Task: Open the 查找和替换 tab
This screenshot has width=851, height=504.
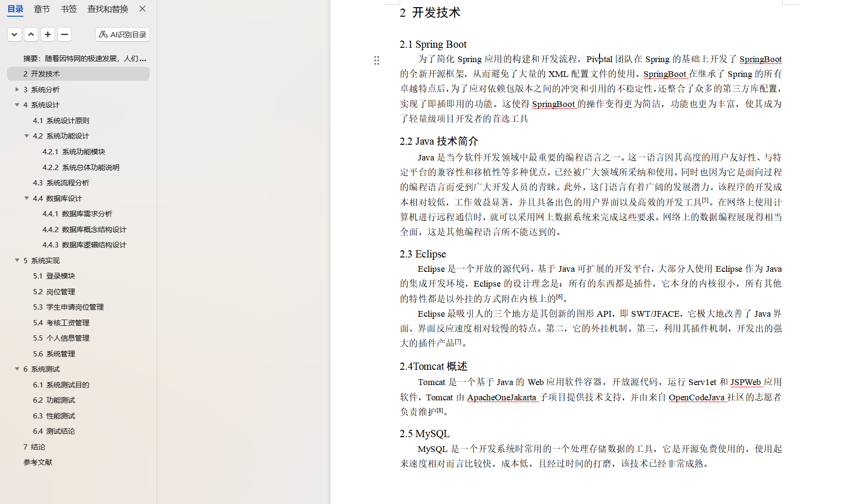Action: [x=108, y=9]
